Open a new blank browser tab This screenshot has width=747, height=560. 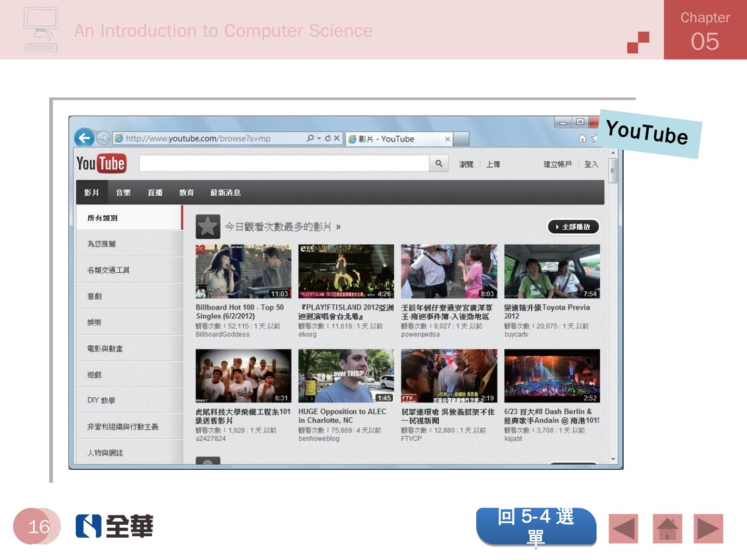461,139
